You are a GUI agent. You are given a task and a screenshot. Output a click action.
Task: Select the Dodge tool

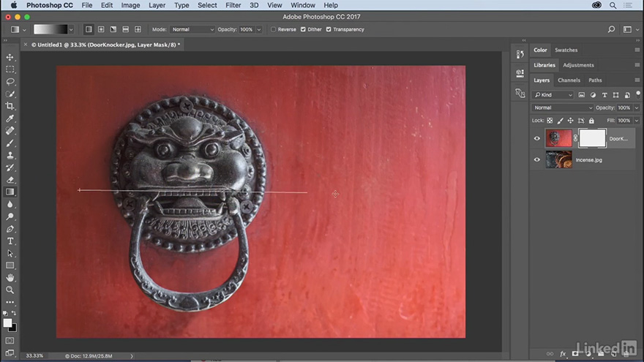click(x=10, y=216)
